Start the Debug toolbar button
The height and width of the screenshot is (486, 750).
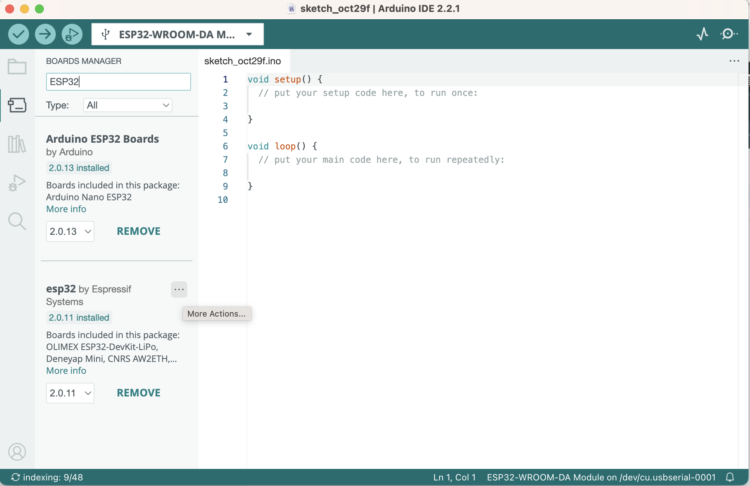(x=71, y=34)
